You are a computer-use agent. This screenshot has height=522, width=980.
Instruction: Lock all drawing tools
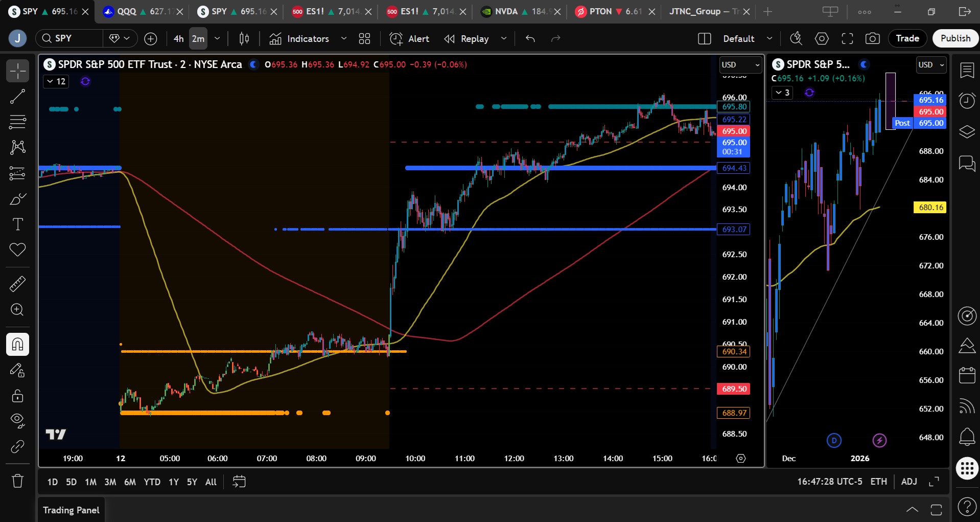(17, 396)
